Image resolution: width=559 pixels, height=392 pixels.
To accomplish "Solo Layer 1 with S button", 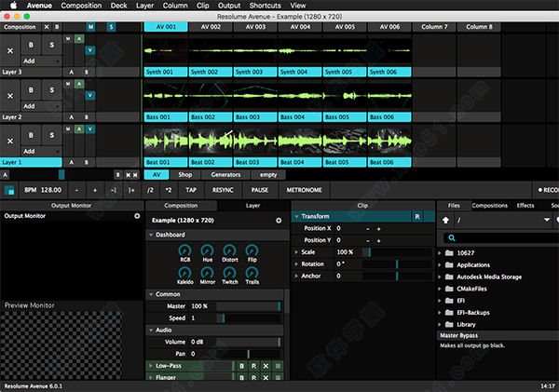I will tap(52, 135).
